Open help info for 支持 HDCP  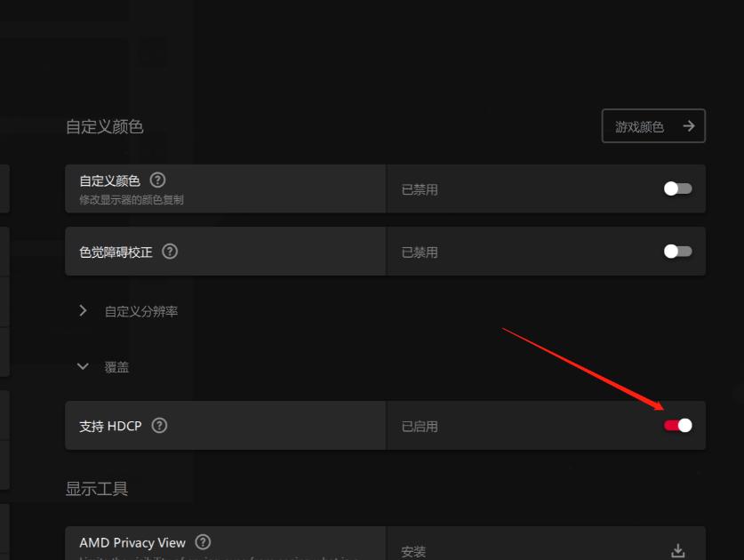[x=159, y=425]
